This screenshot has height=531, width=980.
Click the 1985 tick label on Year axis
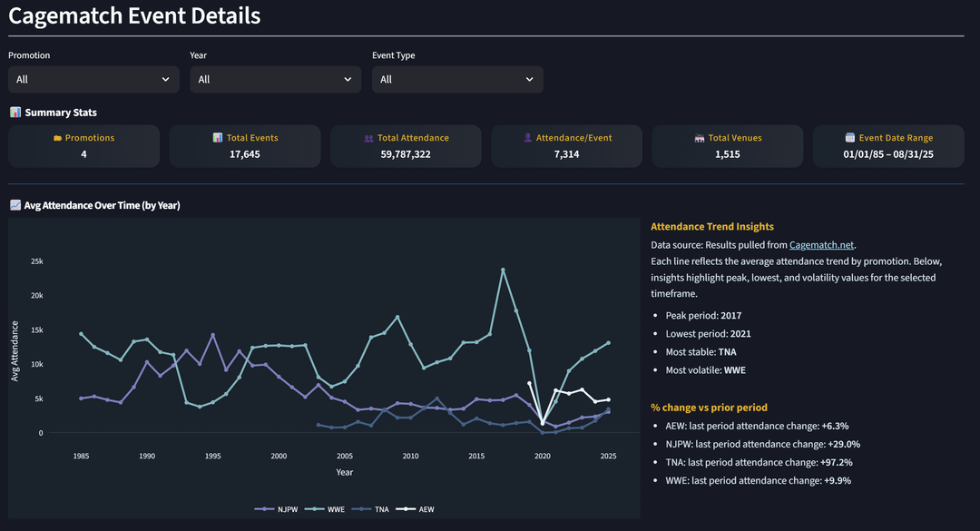(x=81, y=456)
